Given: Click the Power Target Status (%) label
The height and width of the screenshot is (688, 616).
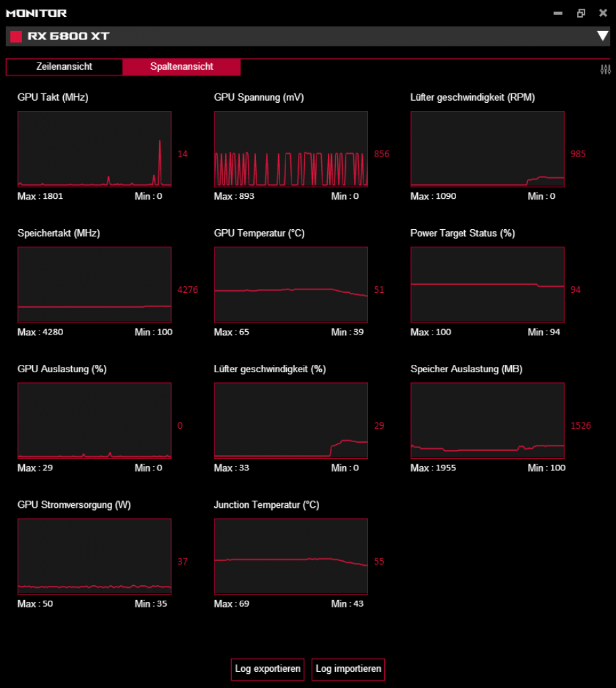Looking at the screenshot, I should point(463,233).
